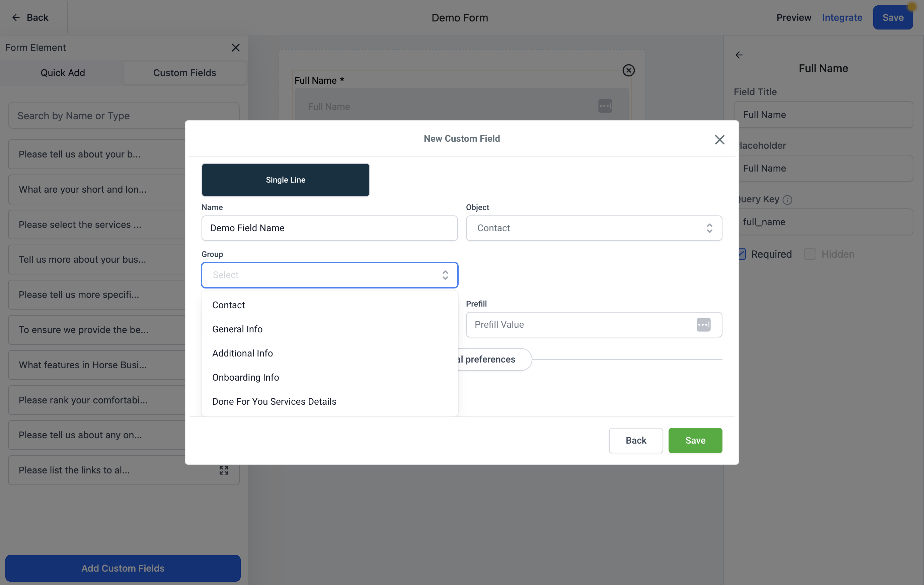
Task: Select 'What features in Horse Busi...' field
Action: point(97,365)
